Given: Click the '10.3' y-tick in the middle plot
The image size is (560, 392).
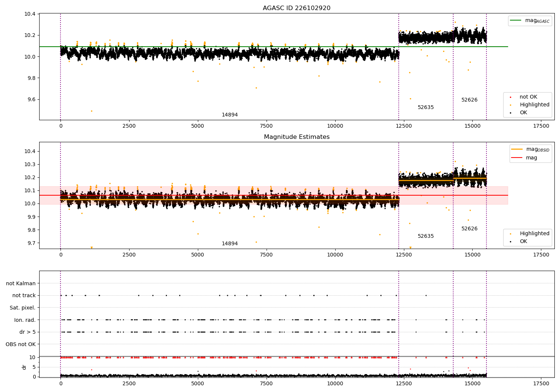Looking at the screenshot, I should (30, 165).
